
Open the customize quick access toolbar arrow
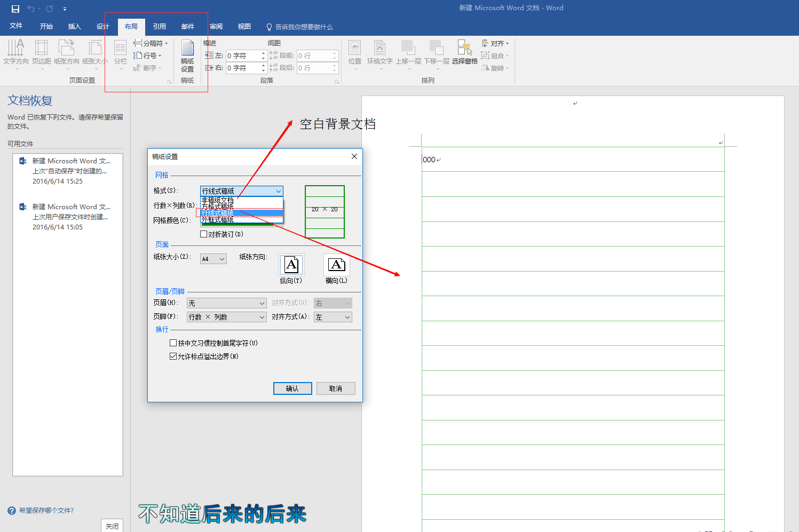[65, 9]
